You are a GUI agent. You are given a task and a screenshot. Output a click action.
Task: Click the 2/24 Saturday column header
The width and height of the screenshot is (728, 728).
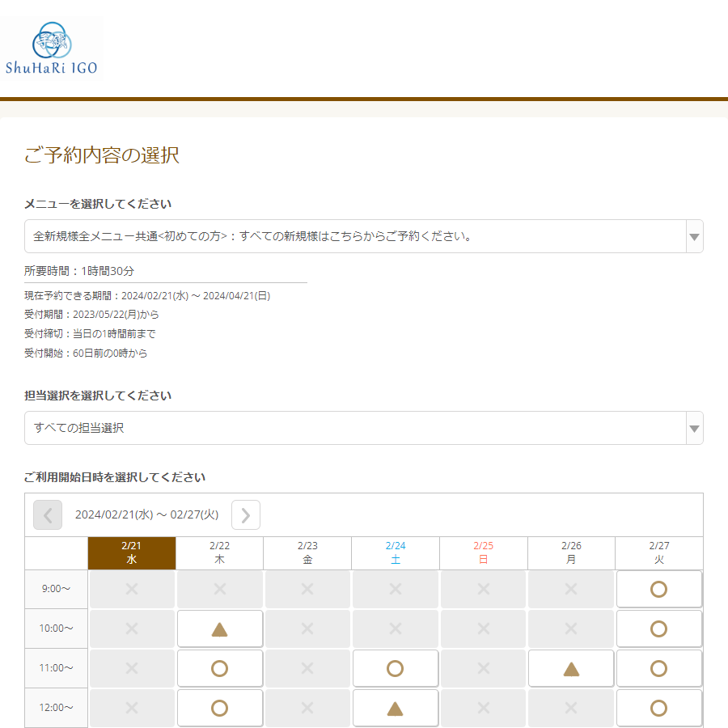(x=395, y=552)
